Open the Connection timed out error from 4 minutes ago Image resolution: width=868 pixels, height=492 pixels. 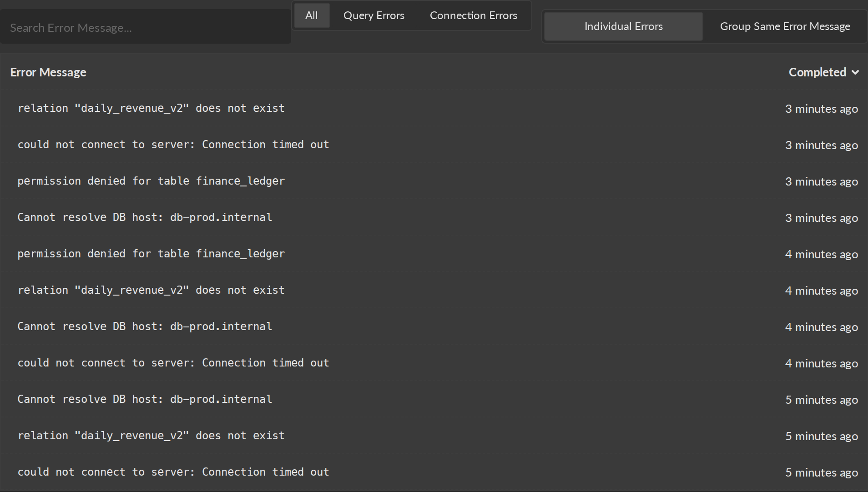(x=434, y=363)
